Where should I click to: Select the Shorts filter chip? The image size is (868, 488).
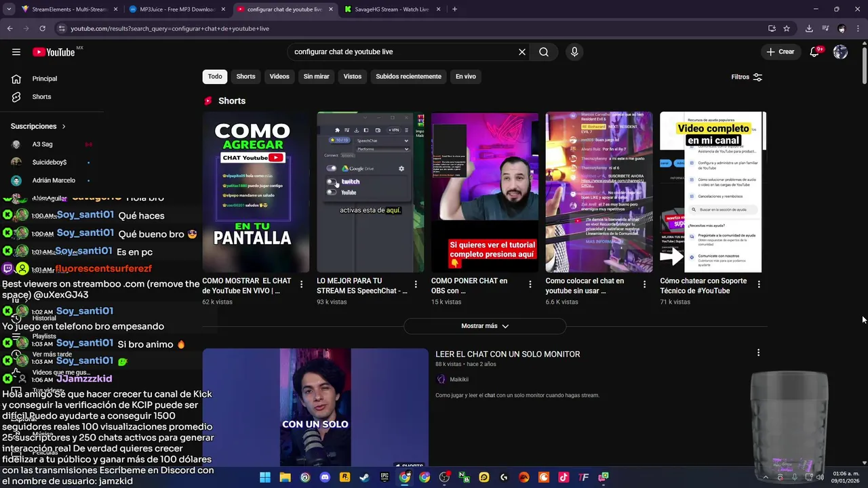pyautogui.click(x=245, y=77)
